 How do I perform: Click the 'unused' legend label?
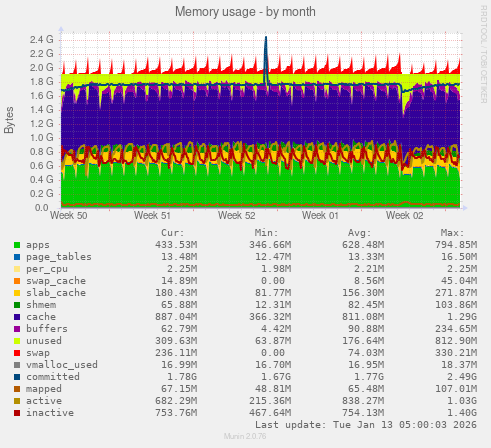click(44, 341)
